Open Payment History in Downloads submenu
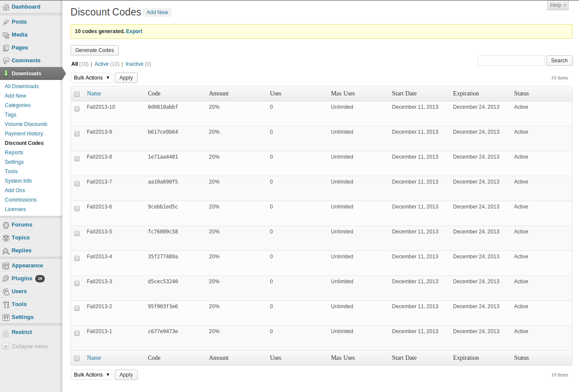The width and height of the screenshot is (579, 392). point(24,134)
